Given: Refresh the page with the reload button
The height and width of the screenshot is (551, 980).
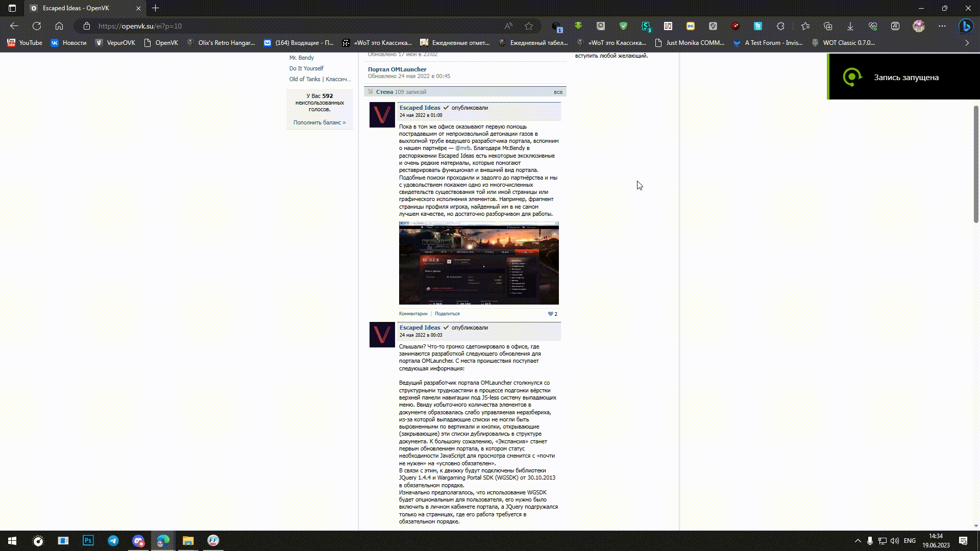Looking at the screenshot, I should point(37,26).
